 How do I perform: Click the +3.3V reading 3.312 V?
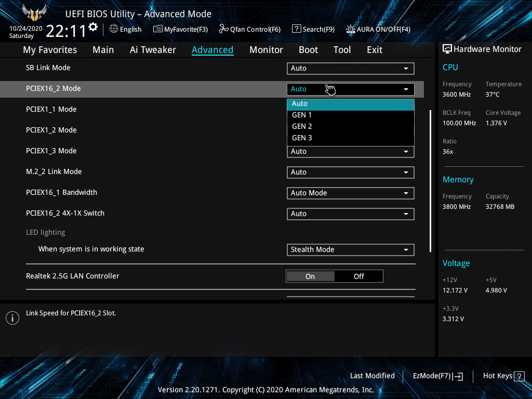coord(453,319)
